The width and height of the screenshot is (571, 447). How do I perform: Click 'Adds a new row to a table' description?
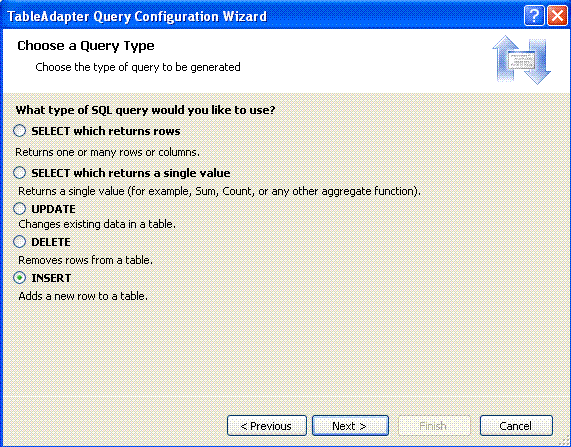tap(83, 296)
